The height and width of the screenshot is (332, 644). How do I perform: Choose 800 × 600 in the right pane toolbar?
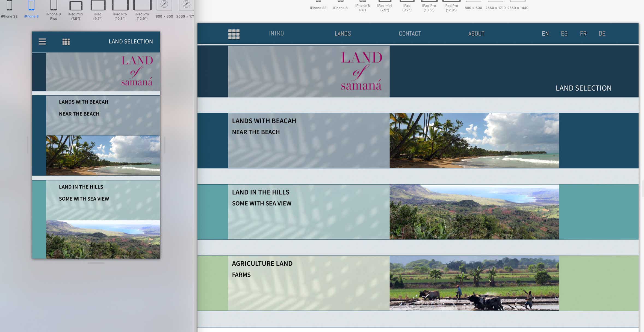point(473,5)
